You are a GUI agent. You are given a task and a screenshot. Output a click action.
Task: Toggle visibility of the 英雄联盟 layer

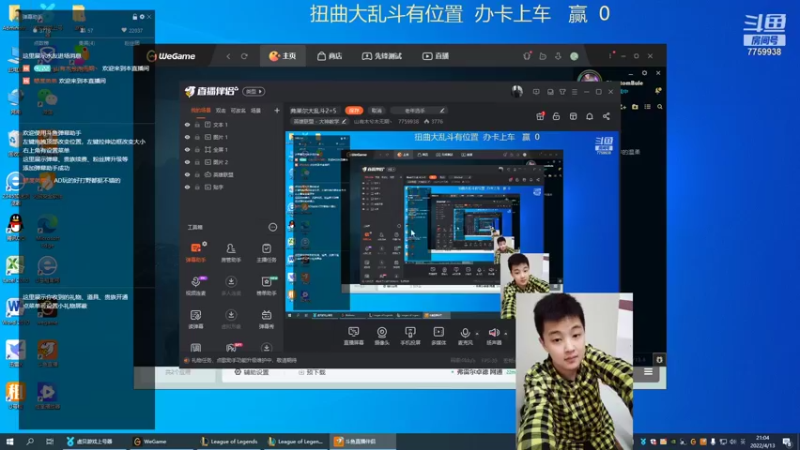(x=187, y=174)
